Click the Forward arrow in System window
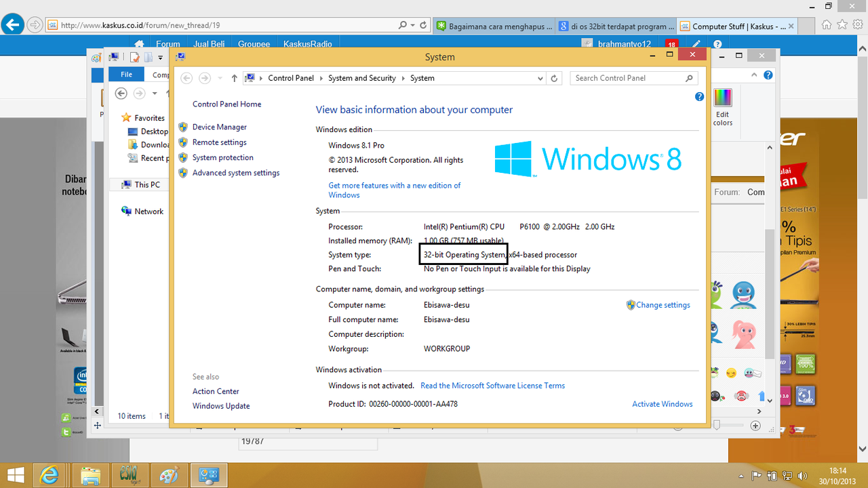This screenshot has width=868, height=488. click(x=204, y=78)
